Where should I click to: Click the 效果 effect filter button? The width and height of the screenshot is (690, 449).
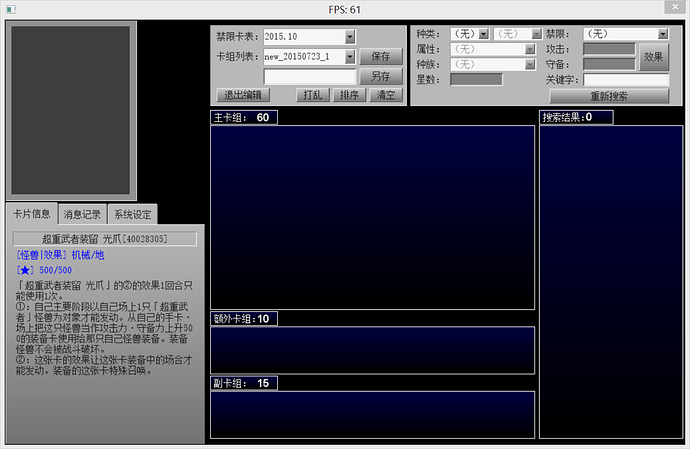click(653, 57)
